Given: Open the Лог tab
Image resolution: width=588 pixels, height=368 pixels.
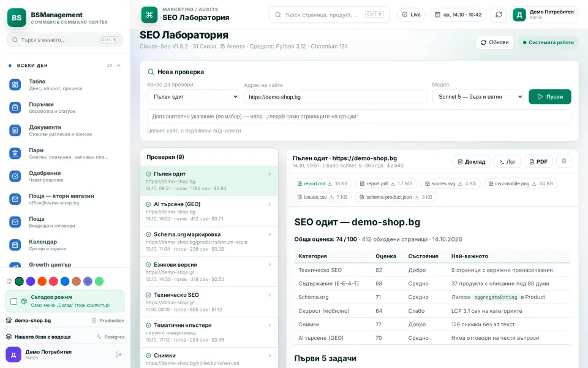Looking at the screenshot, I should 507,161.
